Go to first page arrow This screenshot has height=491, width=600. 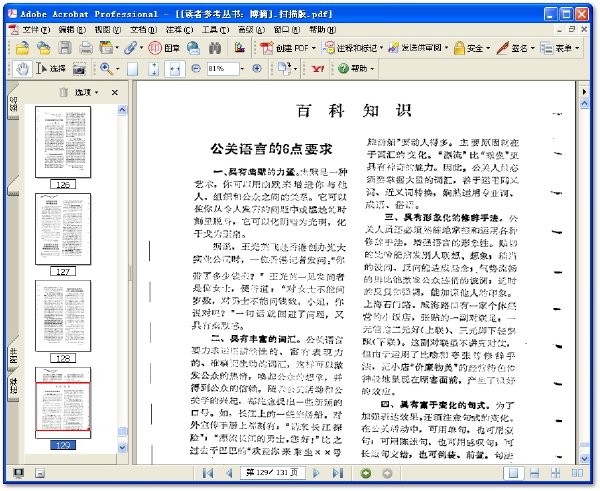(208, 473)
